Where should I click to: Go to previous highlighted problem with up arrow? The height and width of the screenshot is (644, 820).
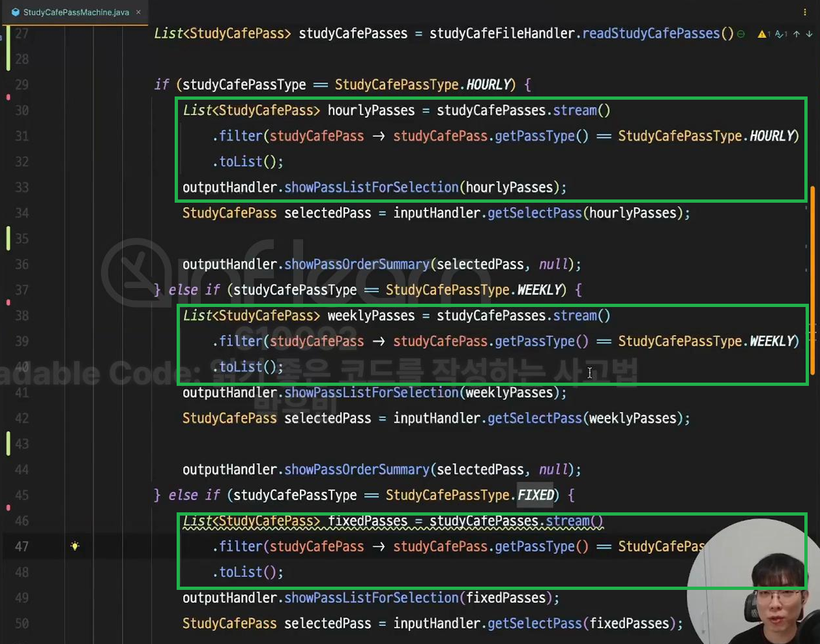pyautogui.click(x=796, y=34)
